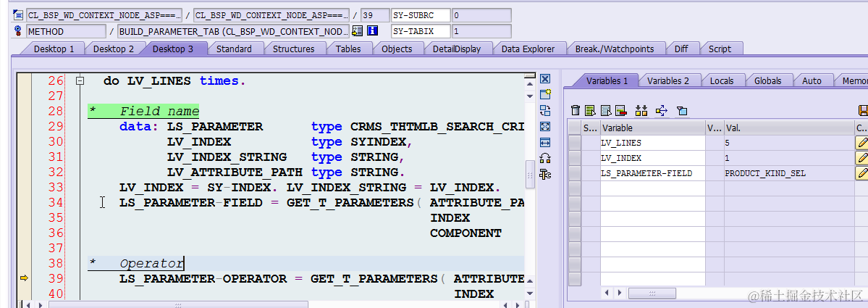The height and width of the screenshot is (308, 868).
Task: Click the filter funnel icon in the variables toolbar
Action: point(682,112)
